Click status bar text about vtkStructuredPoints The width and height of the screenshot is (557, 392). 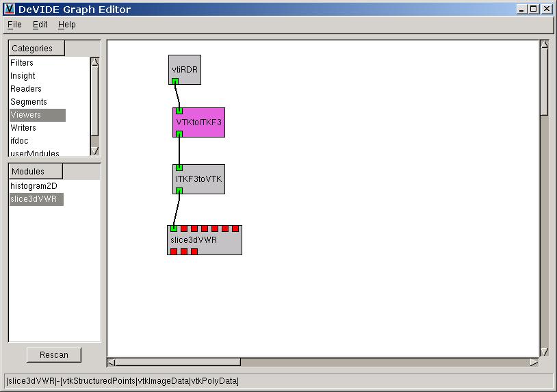(x=122, y=381)
